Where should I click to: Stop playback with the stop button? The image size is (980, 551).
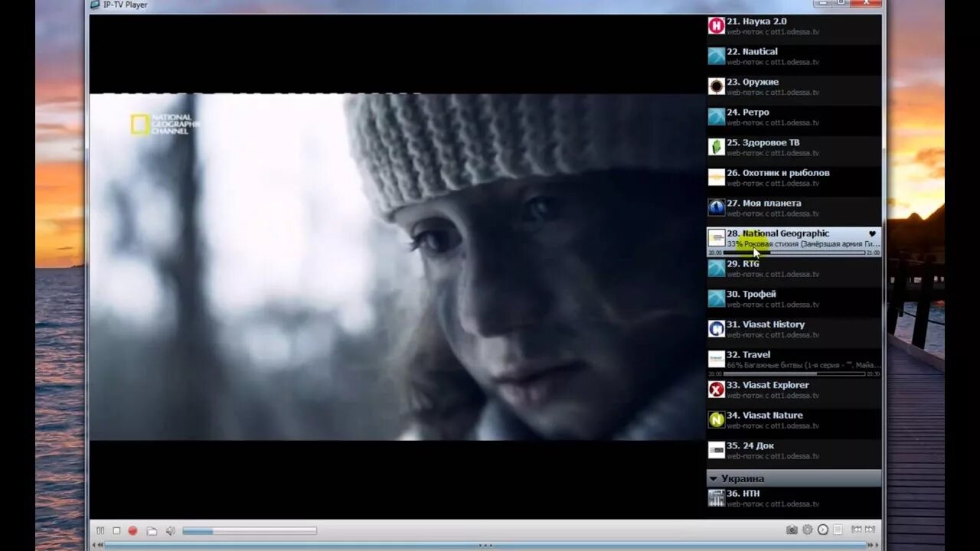click(x=116, y=530)
